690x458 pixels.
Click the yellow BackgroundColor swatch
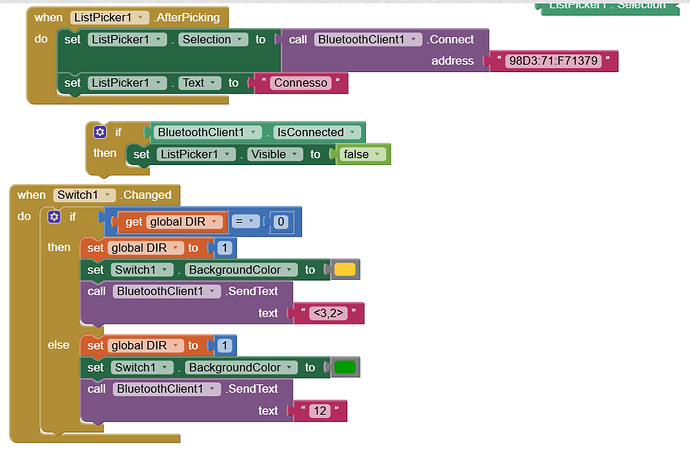click(x=344, y=269)
